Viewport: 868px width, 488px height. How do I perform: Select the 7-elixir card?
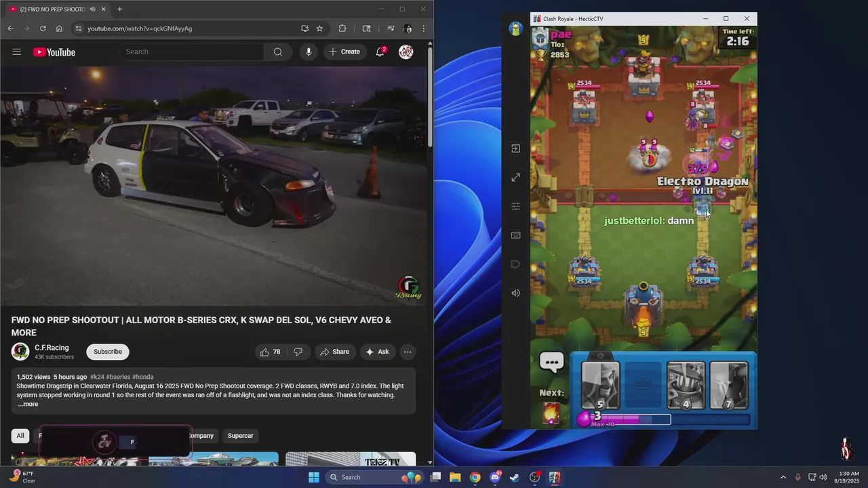click(728, 386)
